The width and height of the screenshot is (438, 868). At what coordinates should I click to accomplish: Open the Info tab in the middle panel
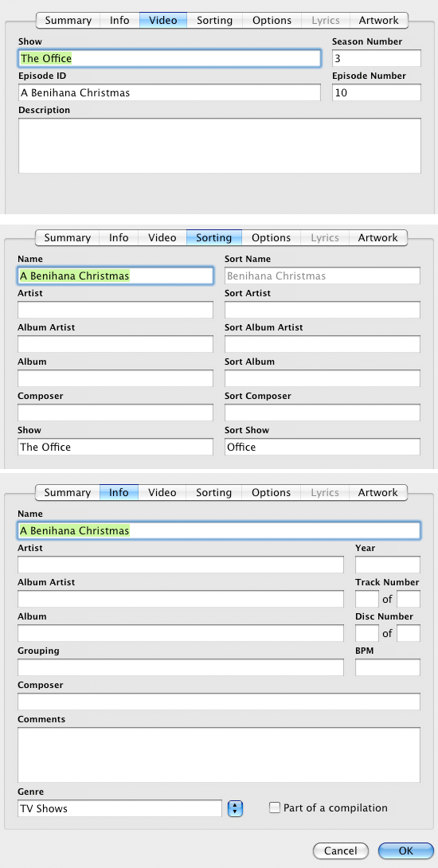click(119, 237)
